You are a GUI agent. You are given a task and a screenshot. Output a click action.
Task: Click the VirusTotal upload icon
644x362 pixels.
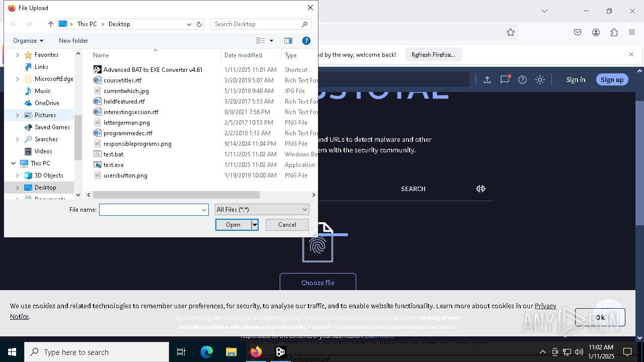[x=487, y=79]
